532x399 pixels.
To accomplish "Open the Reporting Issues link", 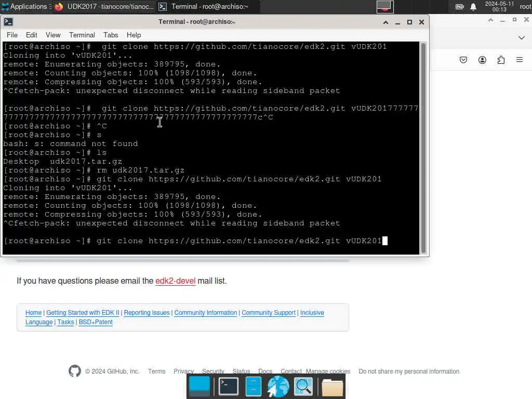I will 147,312.
